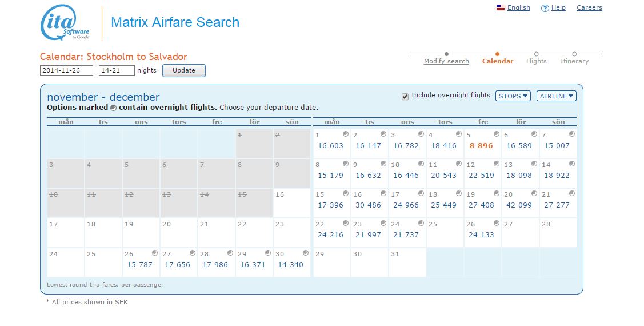The width and height of the screenshot is (644, 326).
Task: Open the Careers link
Action: click(589, 7)
